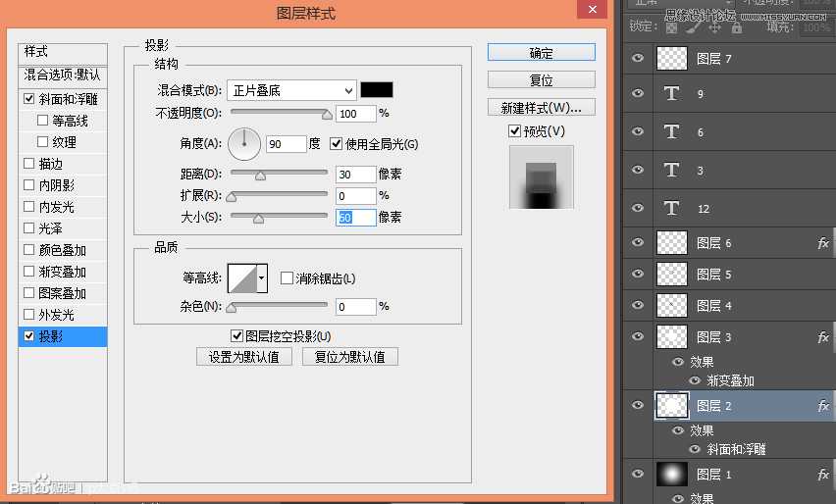Open the 内发光 label in styles list

point(56,207)
